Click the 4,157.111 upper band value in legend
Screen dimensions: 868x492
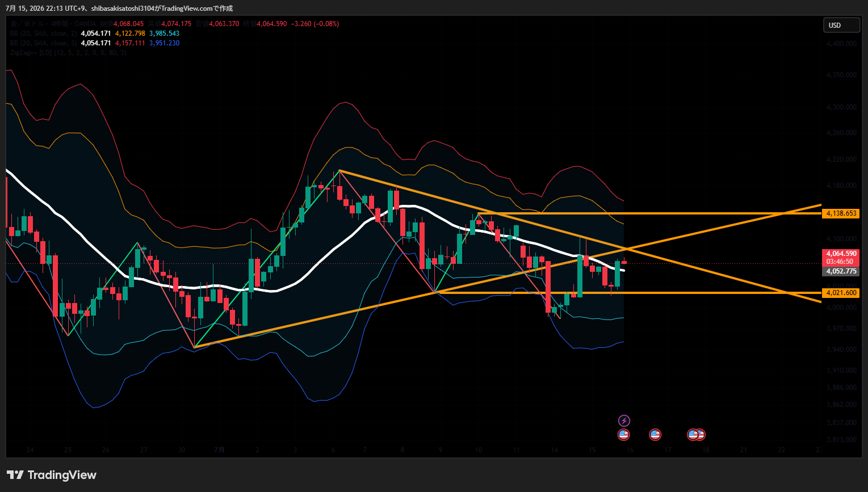click(x=130, y=43)
